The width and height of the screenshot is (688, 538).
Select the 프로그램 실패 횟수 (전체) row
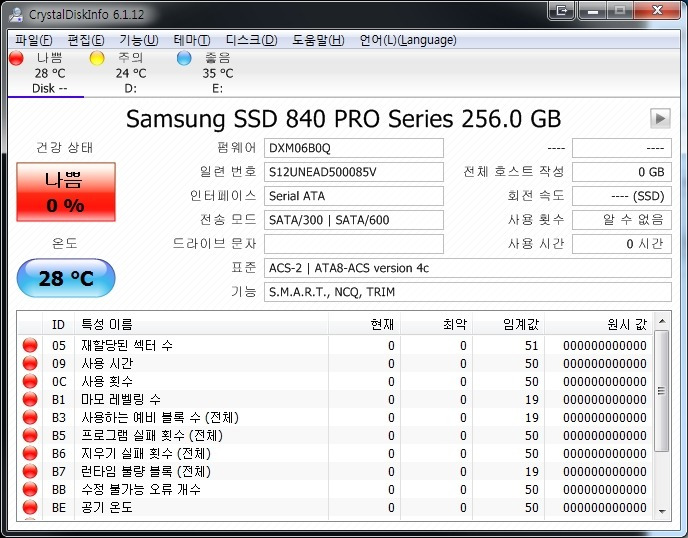(335, 435)
